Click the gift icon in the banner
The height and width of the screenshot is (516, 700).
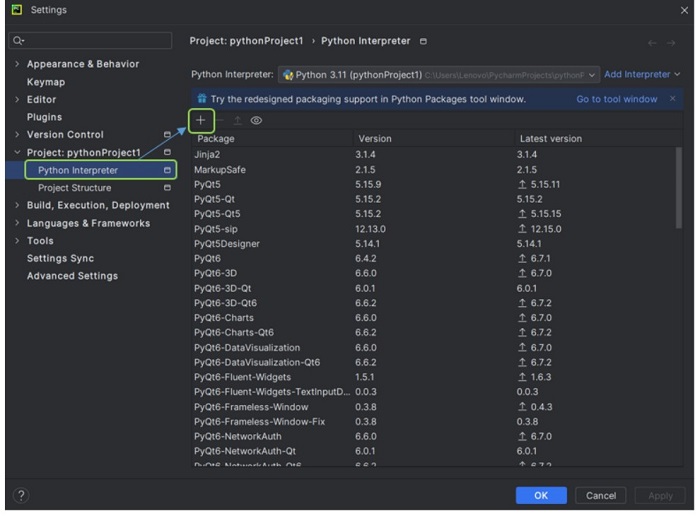[x=201, y=99]
